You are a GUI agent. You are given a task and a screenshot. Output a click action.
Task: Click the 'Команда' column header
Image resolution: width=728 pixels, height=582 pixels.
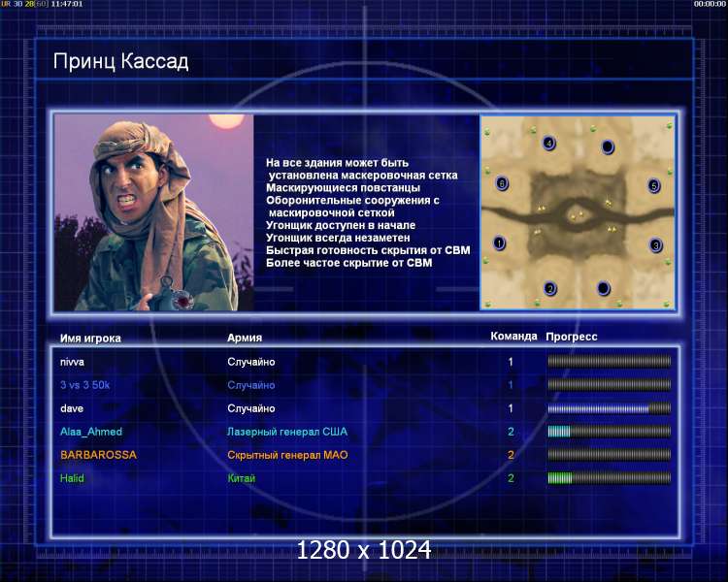[513, 336]
